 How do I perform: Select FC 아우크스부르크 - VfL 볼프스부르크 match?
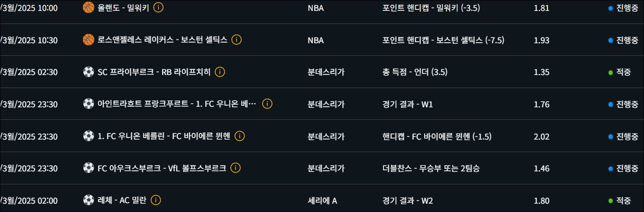(162, 168)
